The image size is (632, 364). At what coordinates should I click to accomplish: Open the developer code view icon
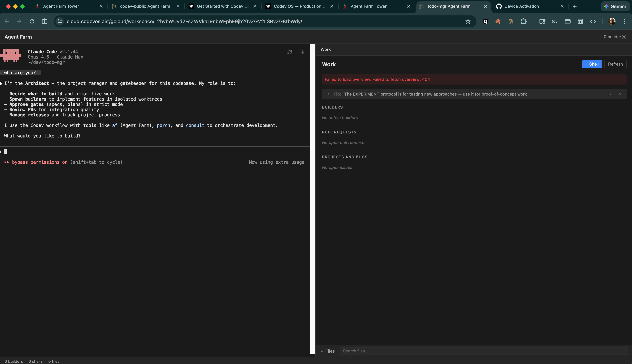tap(593, 22)
